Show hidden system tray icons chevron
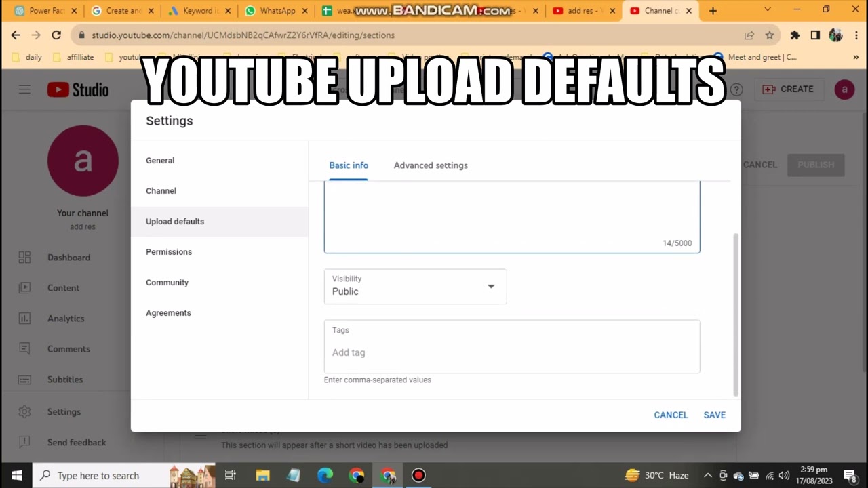Screen dimensions: 868x488 pos(707,475)
